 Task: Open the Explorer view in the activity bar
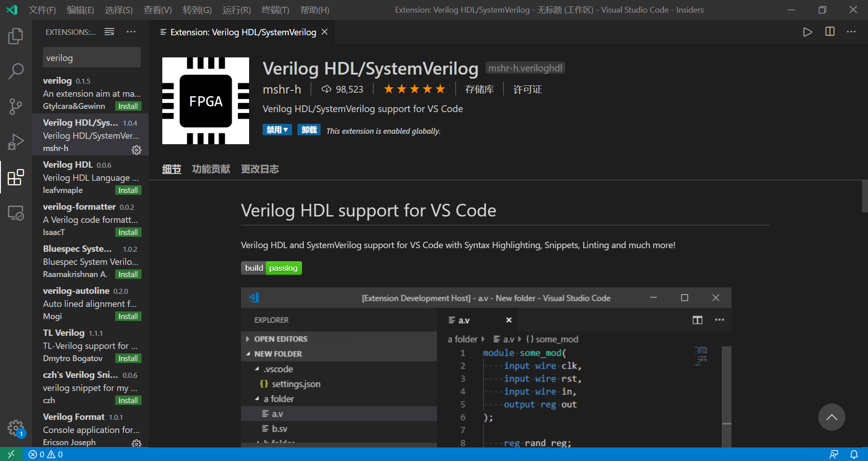pyautogui.click(x=16, y=36)
